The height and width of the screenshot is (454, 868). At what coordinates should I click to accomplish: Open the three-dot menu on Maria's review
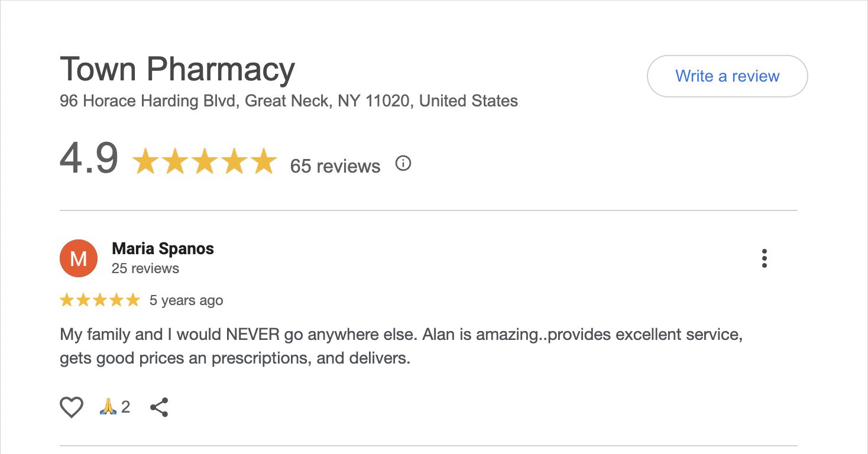click(765, 259)
